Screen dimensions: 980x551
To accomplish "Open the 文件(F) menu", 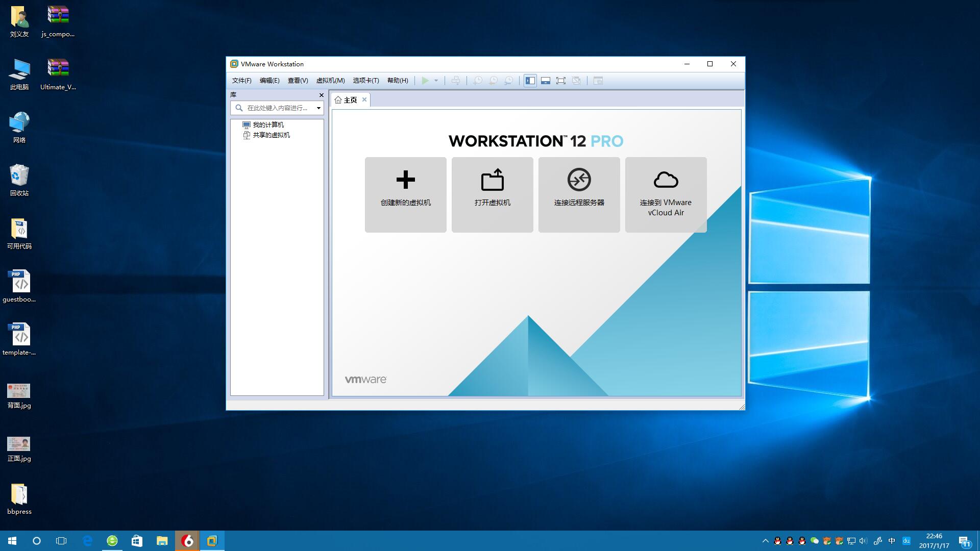I will [241, 81].
